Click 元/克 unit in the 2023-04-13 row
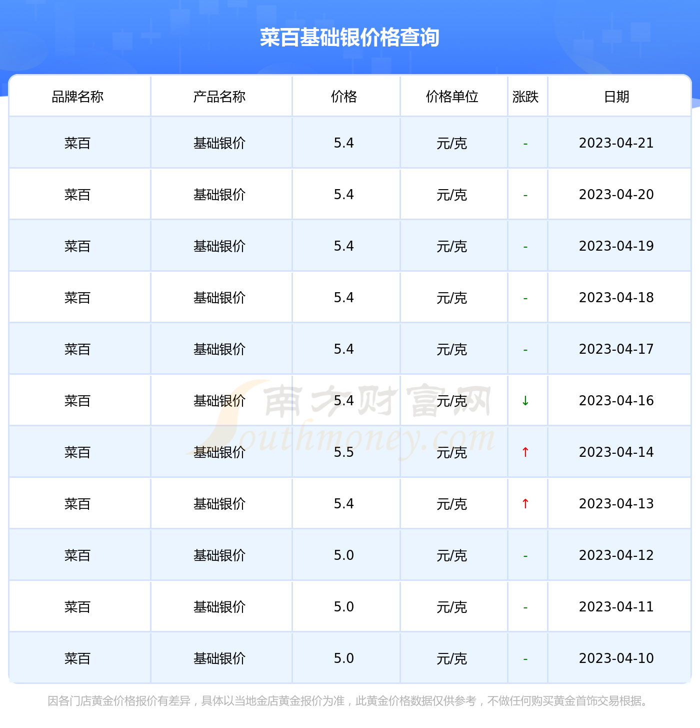Image resolution: width=700 pixels, height=728 pixels. [452, 504]
